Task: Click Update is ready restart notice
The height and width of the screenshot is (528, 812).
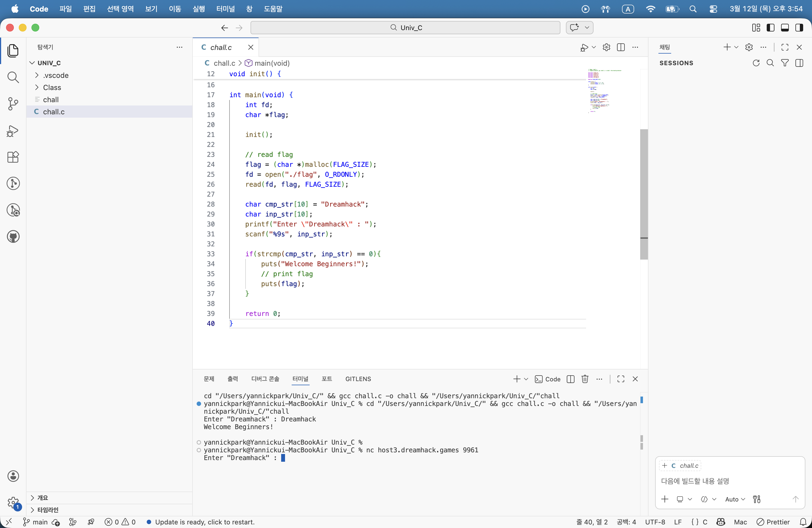Action: tap(204, 522)
